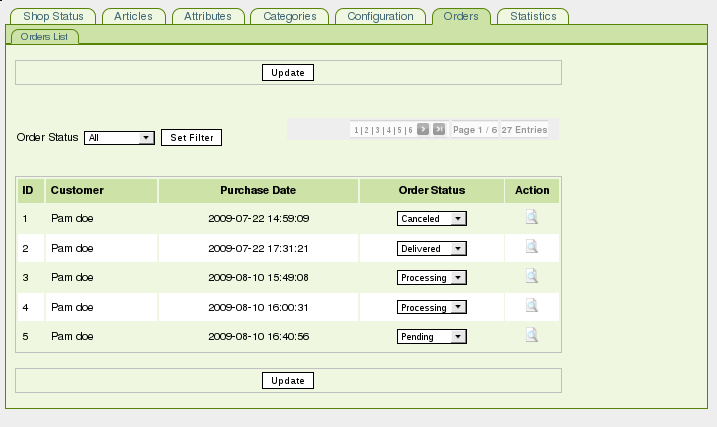717x427 pixels.
Task: View order 4 using Action icon
Action: tap(532, 306)
